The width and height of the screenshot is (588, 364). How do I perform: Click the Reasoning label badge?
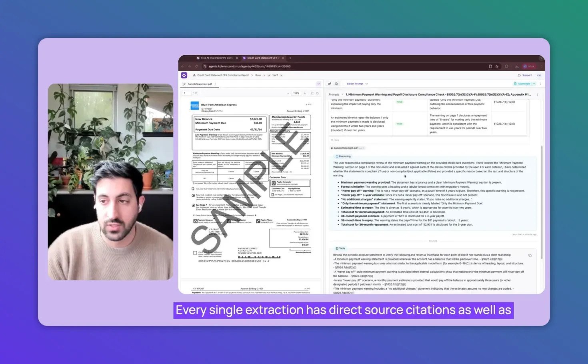pos(343,156)
